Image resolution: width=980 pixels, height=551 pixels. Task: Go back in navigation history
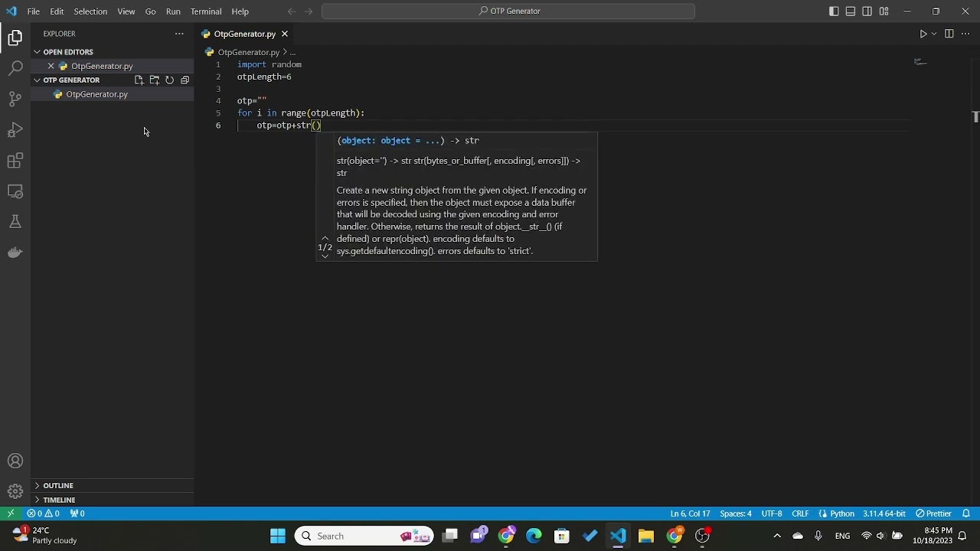[x=292, y=11]
